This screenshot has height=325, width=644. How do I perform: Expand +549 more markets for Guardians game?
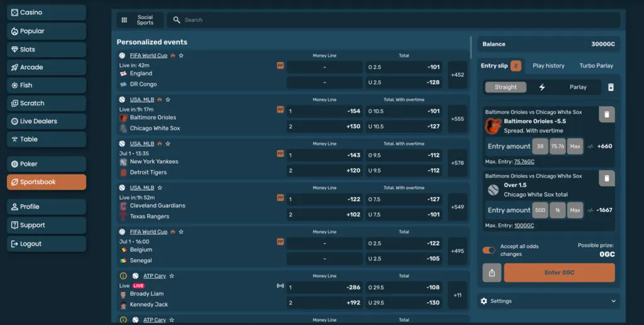pos(458,207)
